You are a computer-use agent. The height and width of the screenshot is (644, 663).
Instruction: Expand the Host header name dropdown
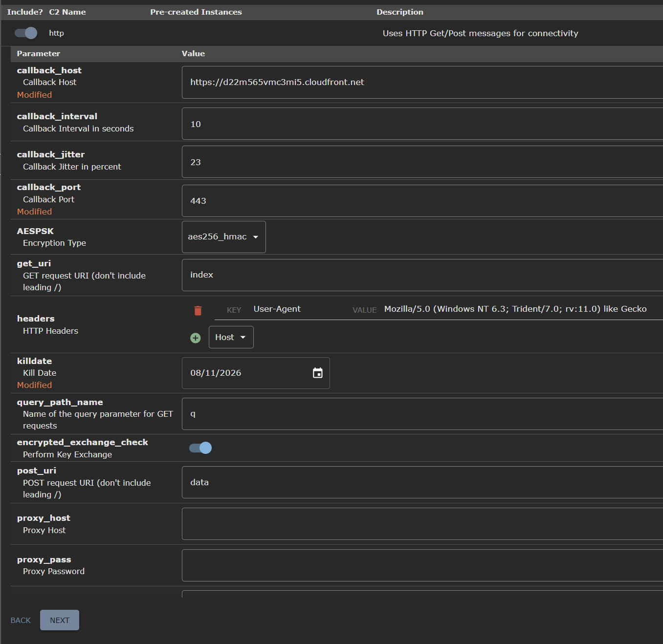(x=231, y=338)
